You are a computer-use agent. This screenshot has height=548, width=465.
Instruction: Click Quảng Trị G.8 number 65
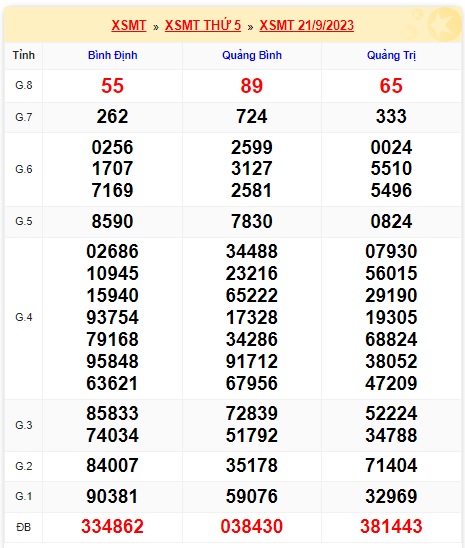(x=391, y=86)
